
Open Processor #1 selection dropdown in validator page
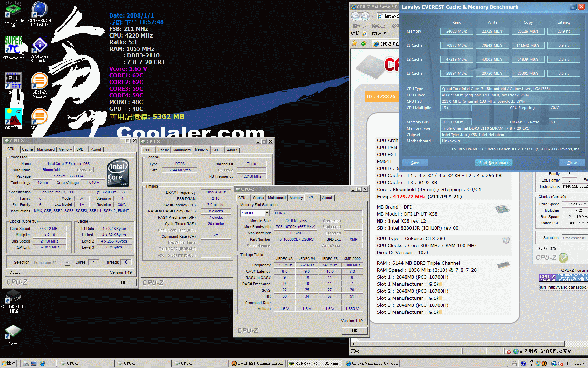(575, 238)
